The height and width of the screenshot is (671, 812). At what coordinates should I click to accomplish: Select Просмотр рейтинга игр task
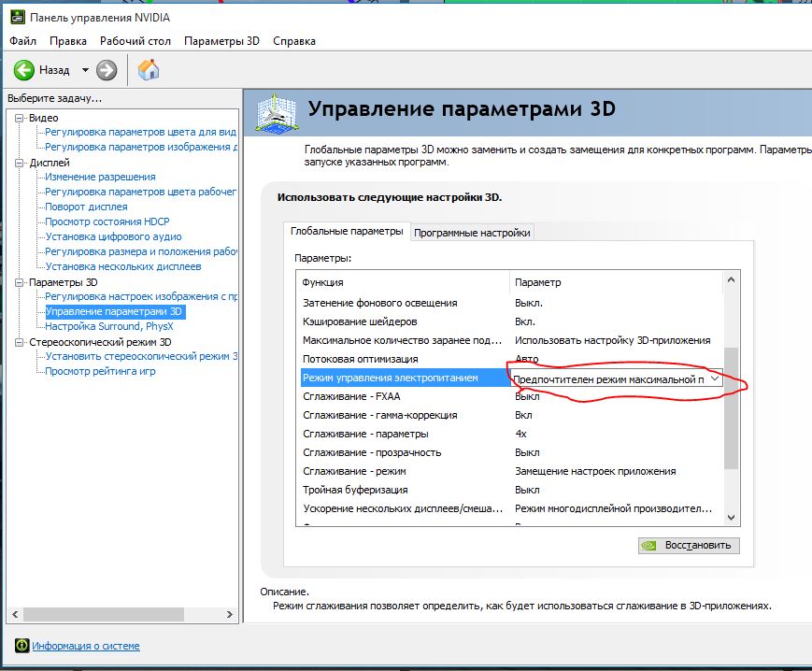pos(100,371)
